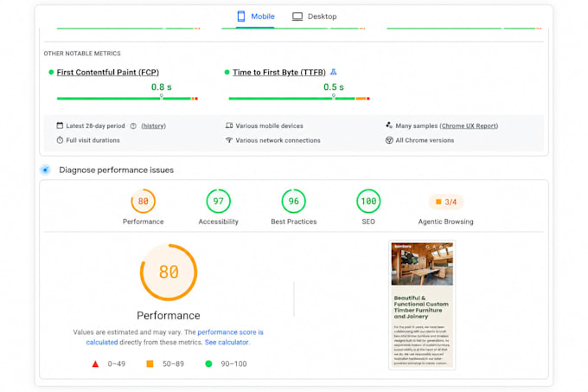
Task: Open the (history) link
Action: click(x=153, y=126)
